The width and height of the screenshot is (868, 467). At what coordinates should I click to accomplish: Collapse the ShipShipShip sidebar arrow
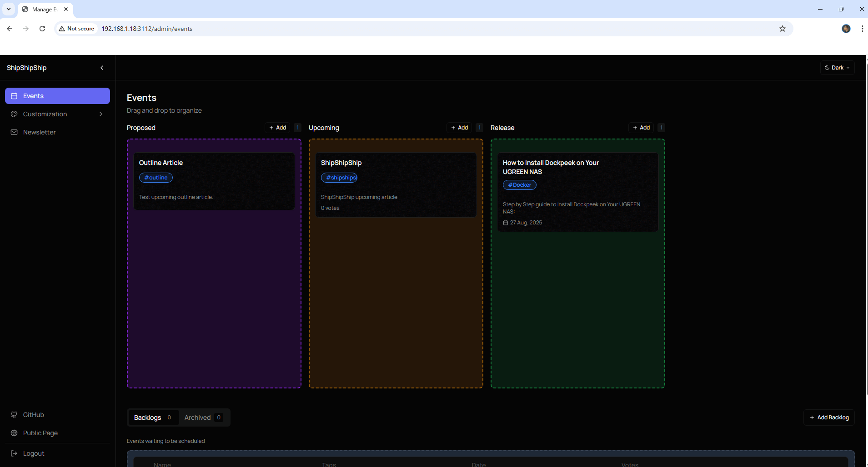[x=102, y=68]
